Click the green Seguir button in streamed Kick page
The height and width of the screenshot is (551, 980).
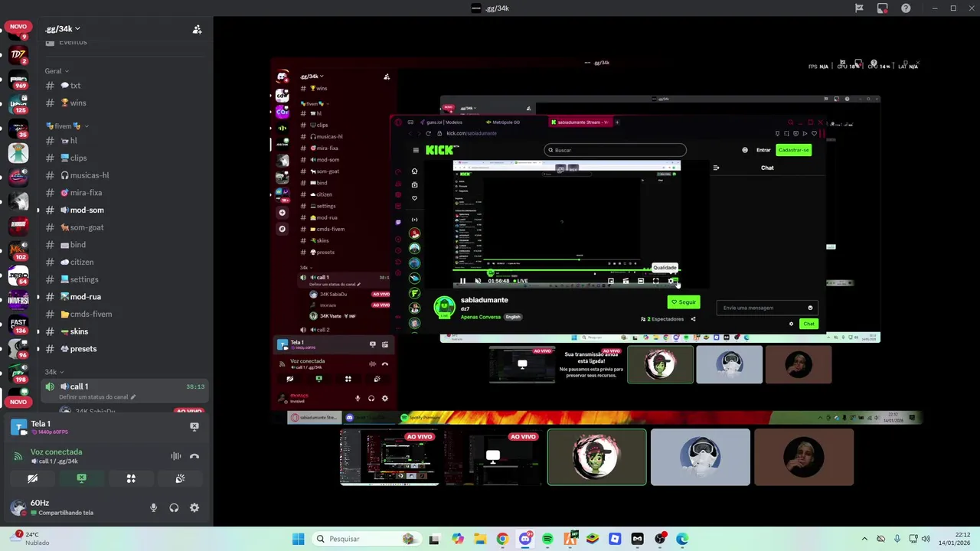point(684,302)
